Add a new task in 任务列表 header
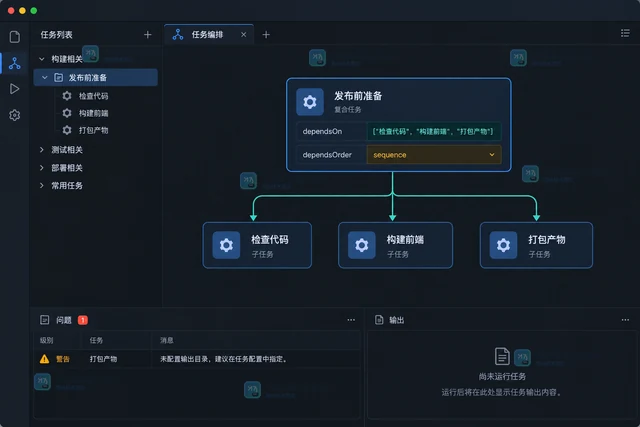The width and height of the screenshot is (640, 427). pos(148,35)
